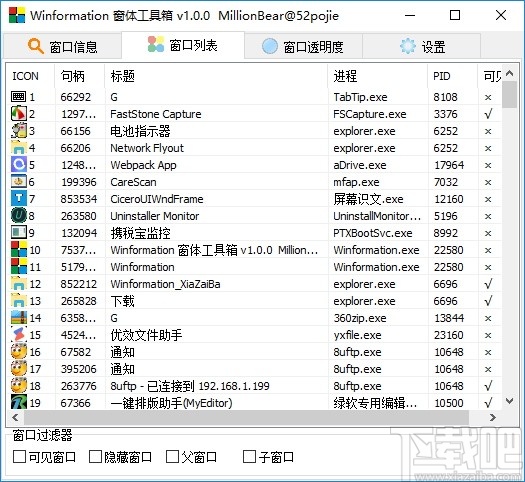Screen dimensions: 525x482
Task: Select the 窗口列表 tab
Action: point(183,45)
